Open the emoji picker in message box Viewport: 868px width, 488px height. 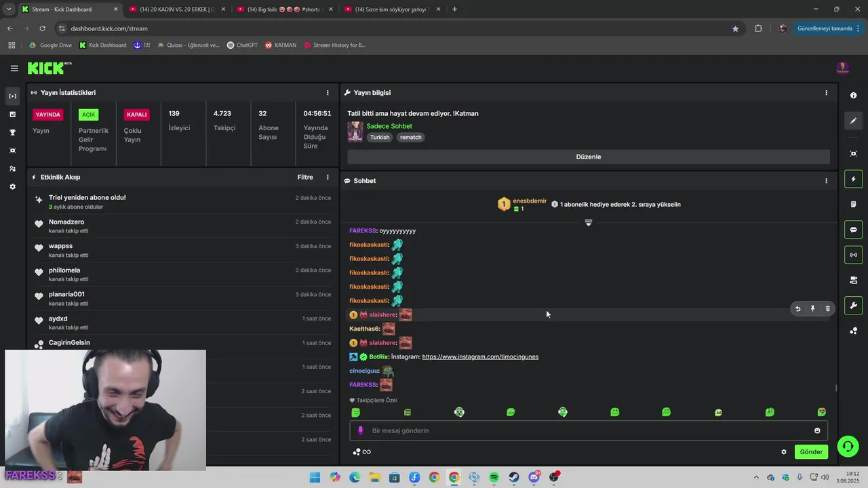(817, 430)
